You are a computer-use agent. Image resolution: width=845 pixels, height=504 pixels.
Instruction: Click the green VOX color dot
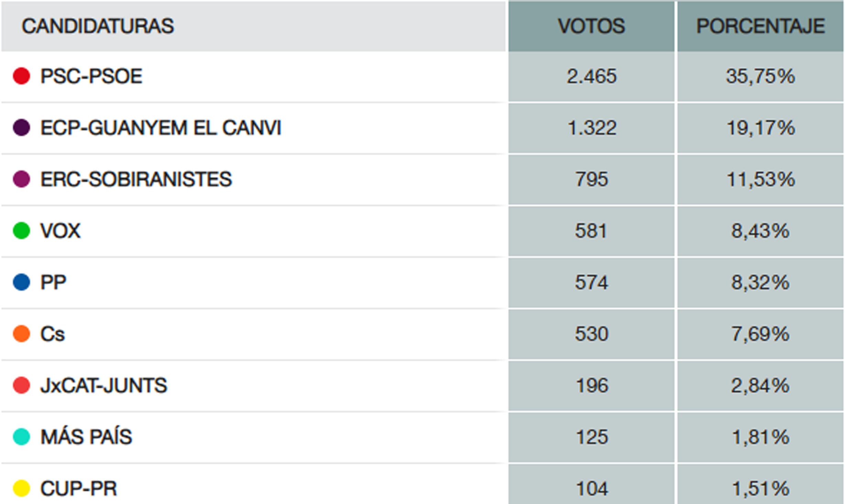click(21, 231)
